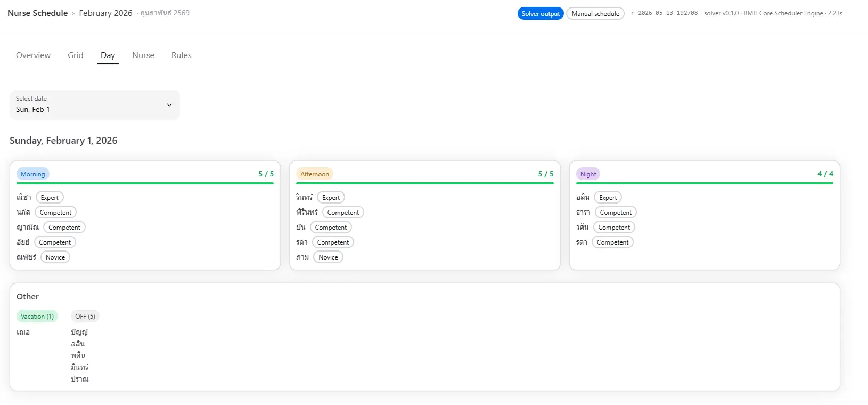Viewport: 868px width, 405px height.
Task: Click the Afternoon 5 / 5 staffing count
Action: point(546,174)
